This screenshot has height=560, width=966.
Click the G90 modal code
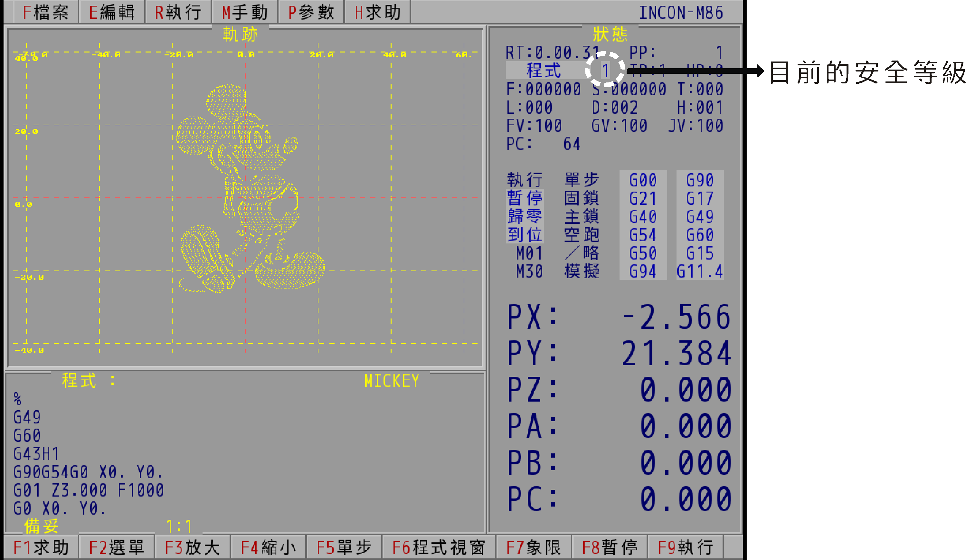700,180
